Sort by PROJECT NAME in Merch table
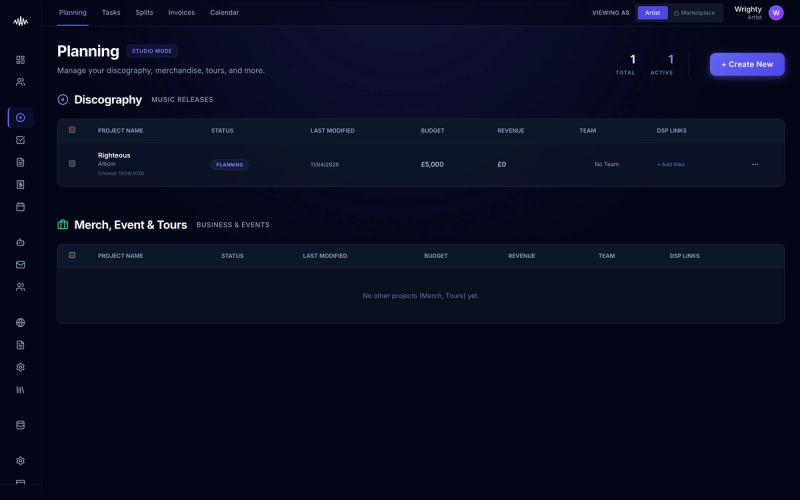Screen dimensions: 800x500 [120, 256]
